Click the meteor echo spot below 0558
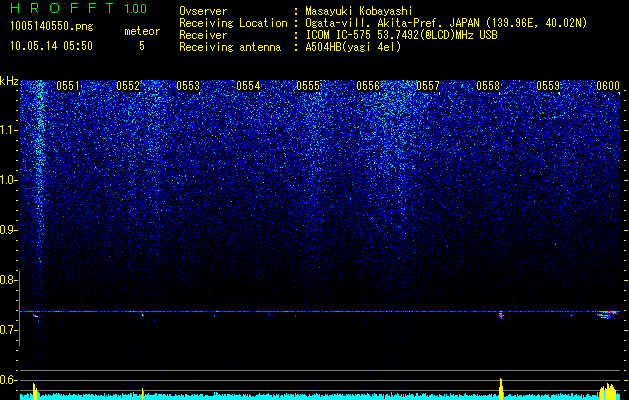 tap(501, 315)
